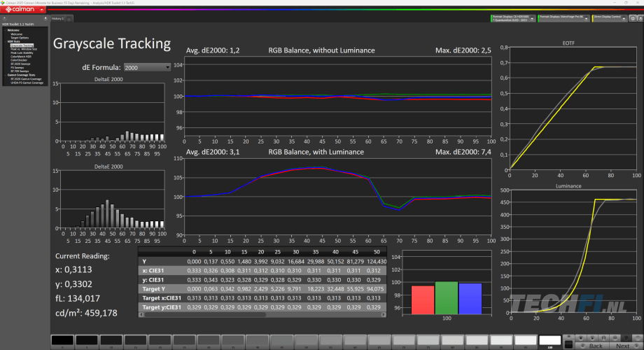644x350 pixels.
Task: Open ColorChecker page
Action: tap(19, 60)
